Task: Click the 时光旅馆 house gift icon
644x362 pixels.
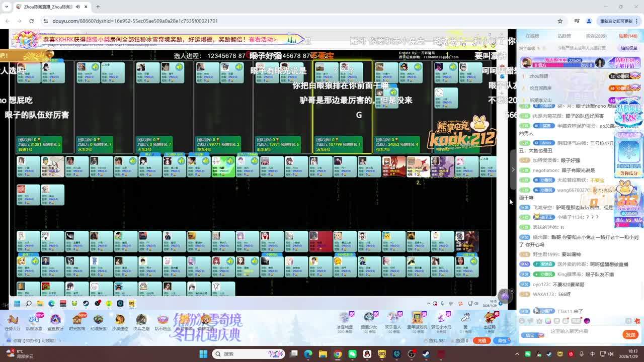Action: pos(77,322)
